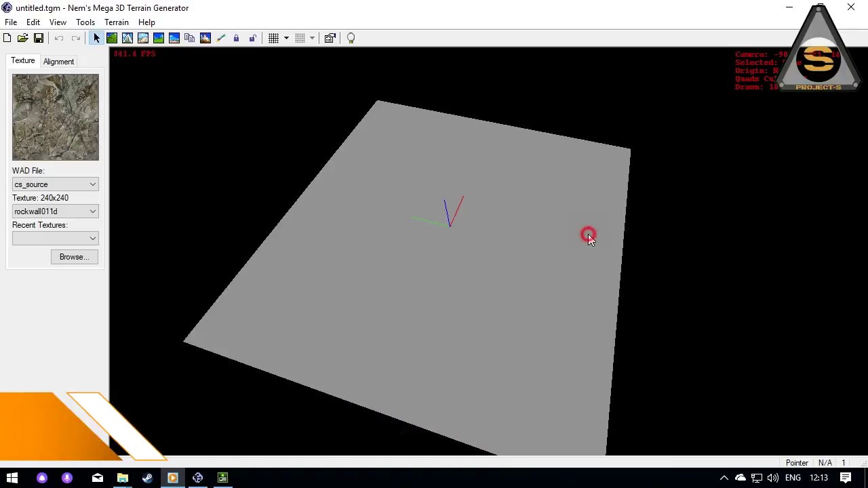Screen dimensions: 868x488
Task: Open Steam from the taskbar
Action: click(147, 478)
